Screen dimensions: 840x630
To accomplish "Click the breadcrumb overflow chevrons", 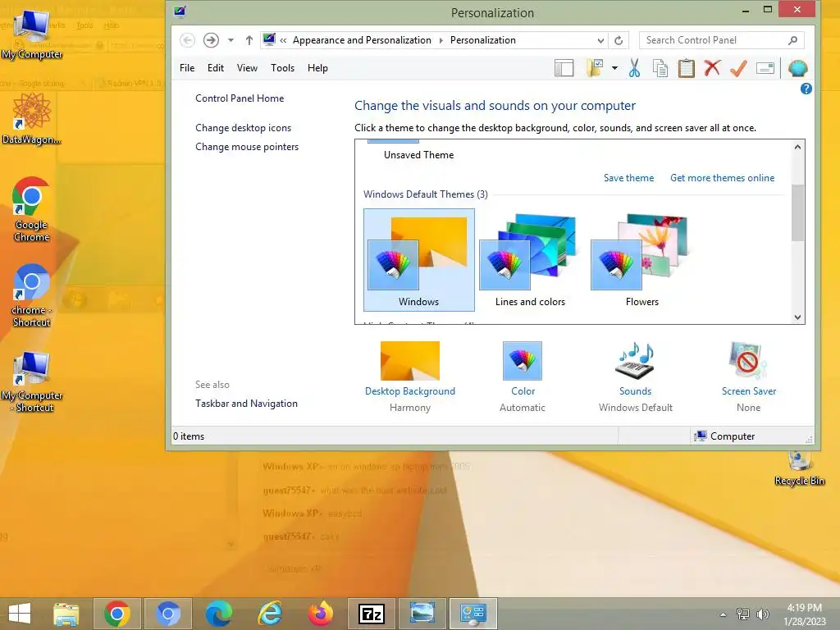I will (283, 40).
